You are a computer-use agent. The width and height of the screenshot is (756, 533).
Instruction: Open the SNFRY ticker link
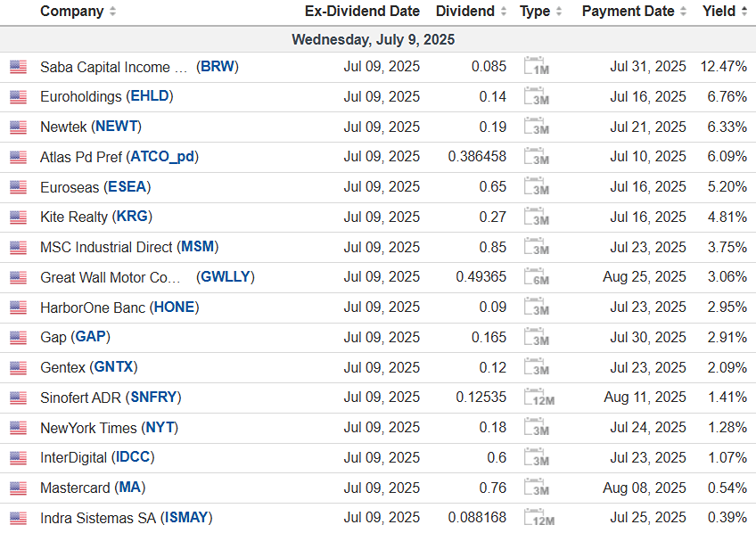[x=154, y=398]
